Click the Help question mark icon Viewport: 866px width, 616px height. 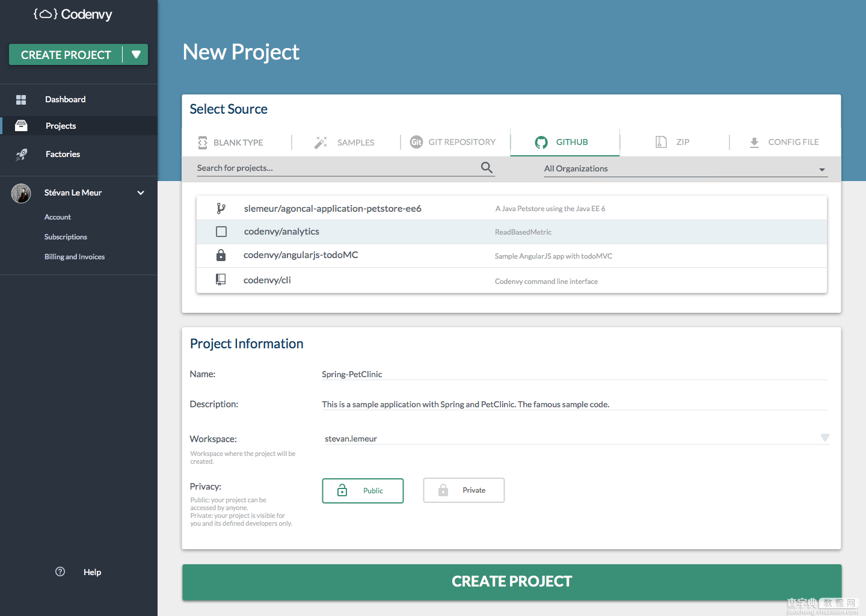[60, 571]
